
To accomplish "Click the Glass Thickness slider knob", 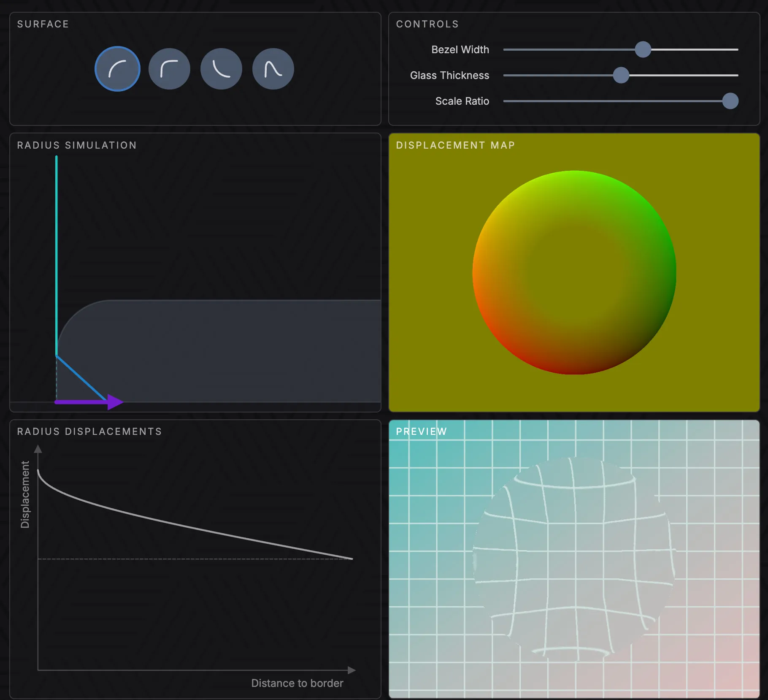I will pyautogui.click(x=621, y=75).
